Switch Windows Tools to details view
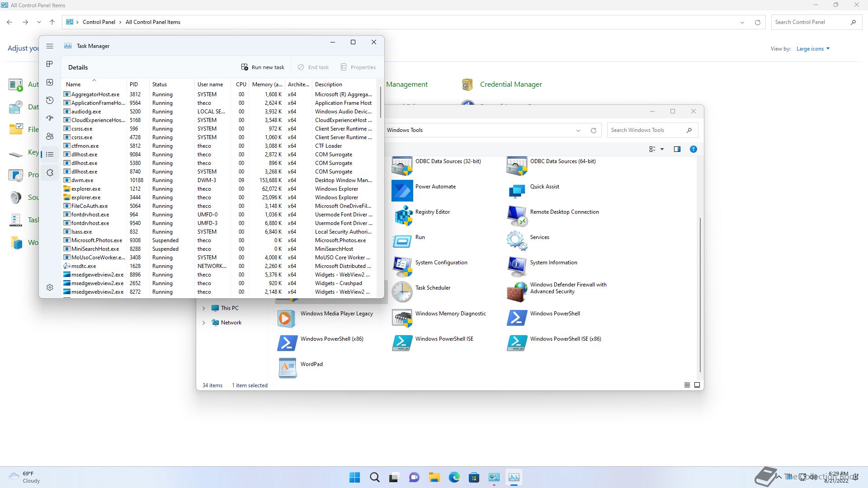Screen dimensions: 868x488 pyautogui.click(x=687, y=385)
